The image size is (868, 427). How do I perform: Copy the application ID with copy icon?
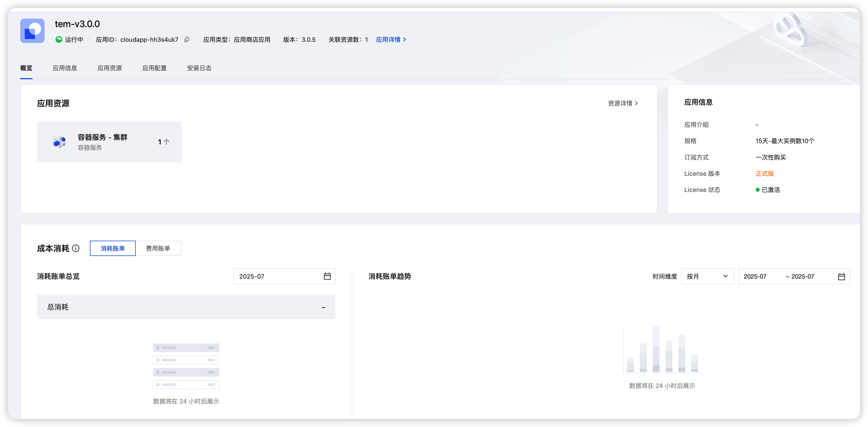coord(187,40)
